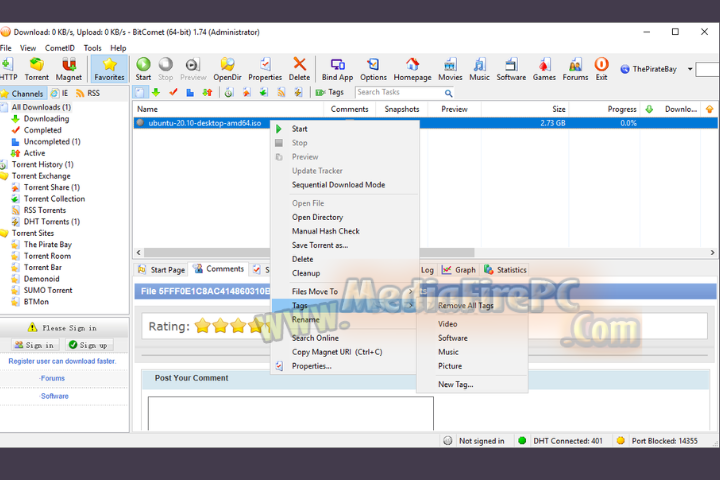Choose New Tag... in tags submenu
This screenshot has height=480, width=720.
[x=472, y=384]
